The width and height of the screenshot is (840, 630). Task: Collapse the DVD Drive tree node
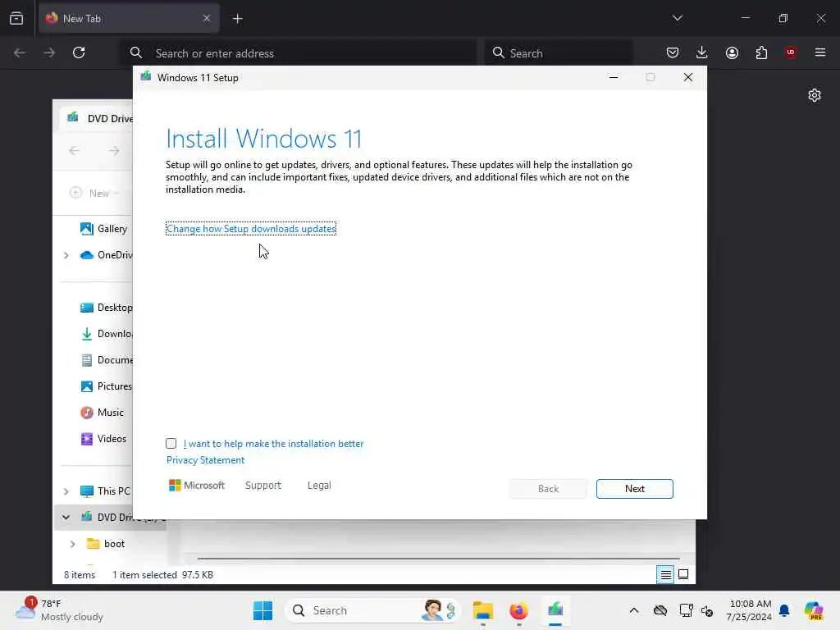(66, 518)
